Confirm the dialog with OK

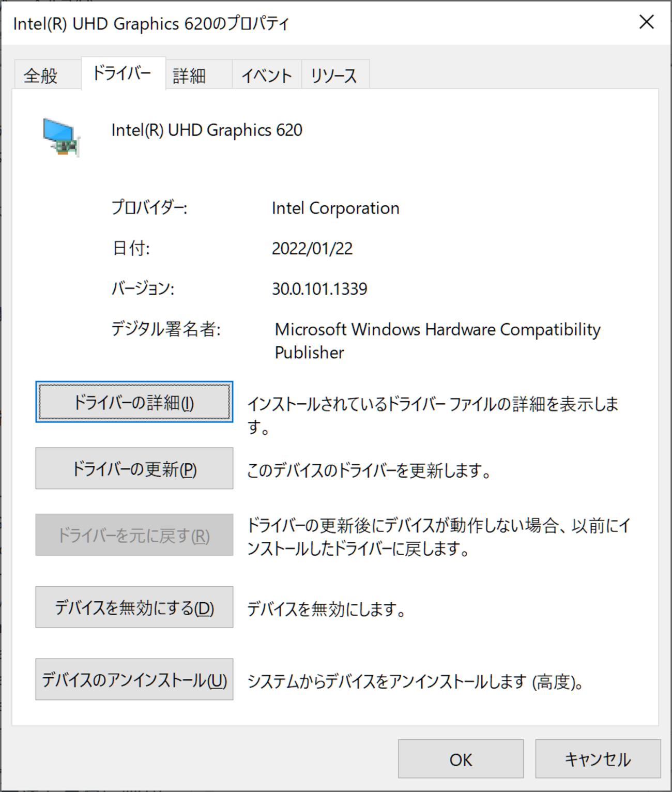(x=461, y=759)
